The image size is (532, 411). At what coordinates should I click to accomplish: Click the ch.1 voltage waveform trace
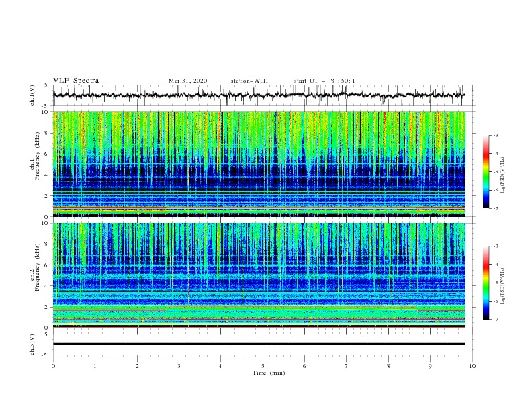coord(259,95)
